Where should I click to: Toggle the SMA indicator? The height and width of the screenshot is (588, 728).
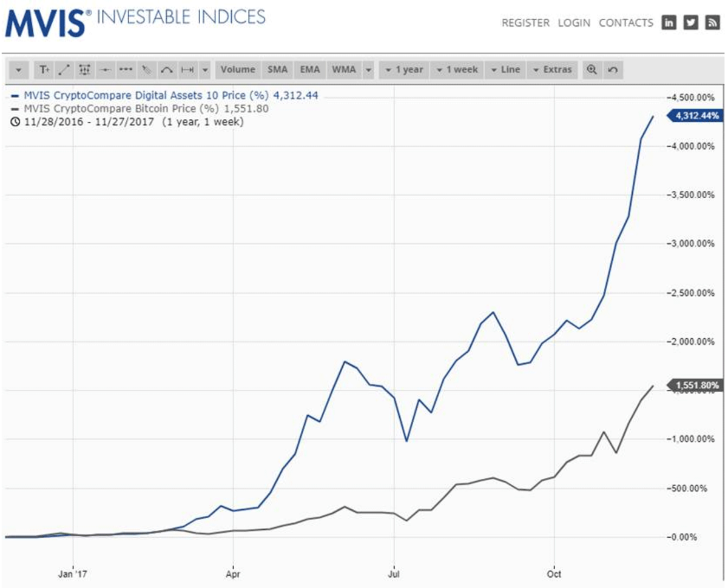277,70
